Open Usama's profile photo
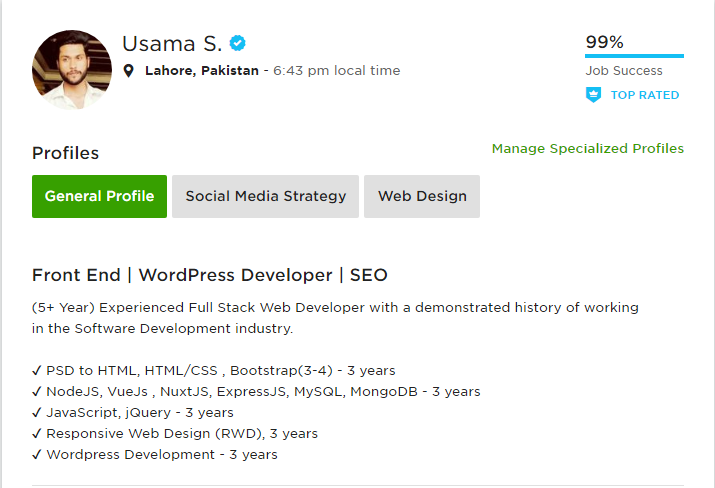The width and height of the screenshot is (715, 488). click(x=72, y=70)
